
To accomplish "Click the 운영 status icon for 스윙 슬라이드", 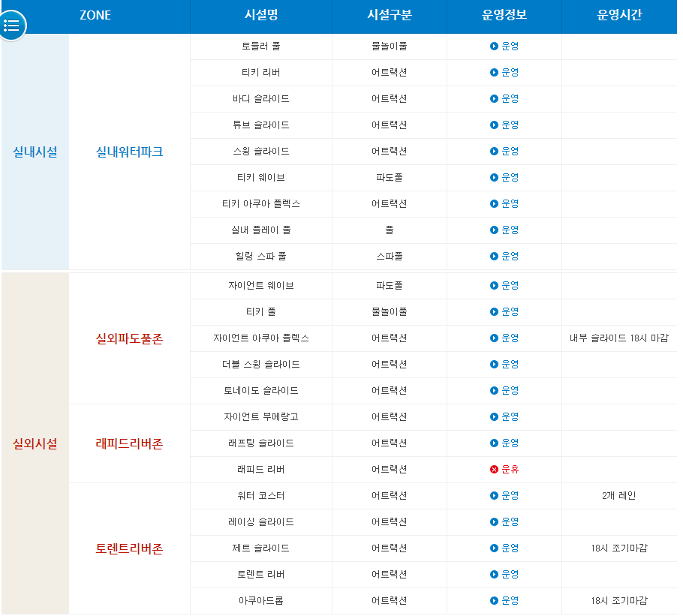I will [494, 151].
